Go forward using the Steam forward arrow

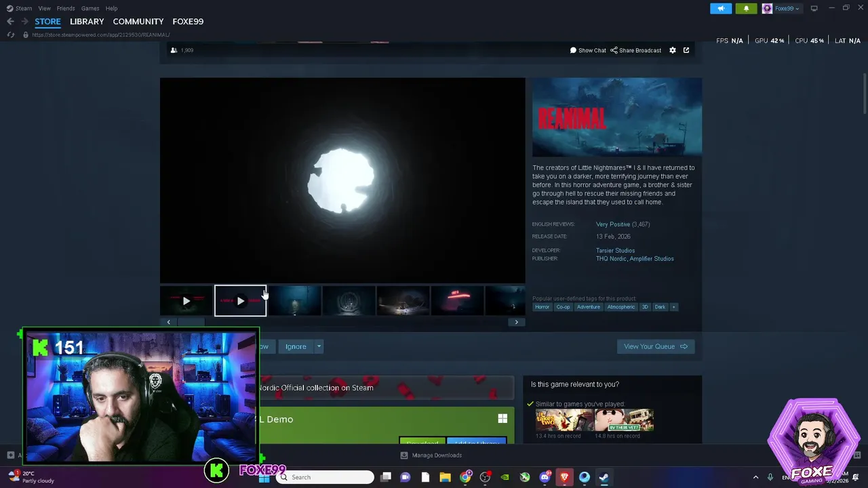coord(24,22)
